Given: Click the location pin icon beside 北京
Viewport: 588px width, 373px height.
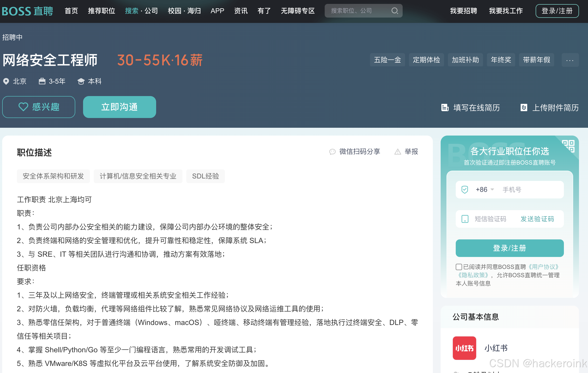Looking at the screenshot, I should pyautogui.click(x=6, y=81).
